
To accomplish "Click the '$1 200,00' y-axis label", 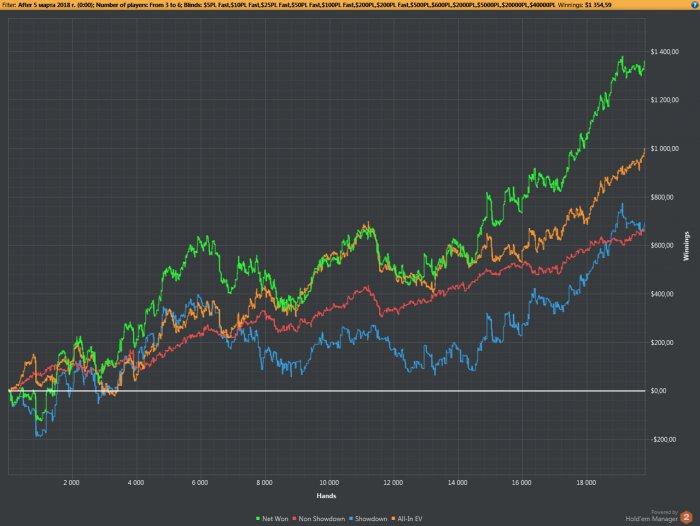I will pos(665,100).
